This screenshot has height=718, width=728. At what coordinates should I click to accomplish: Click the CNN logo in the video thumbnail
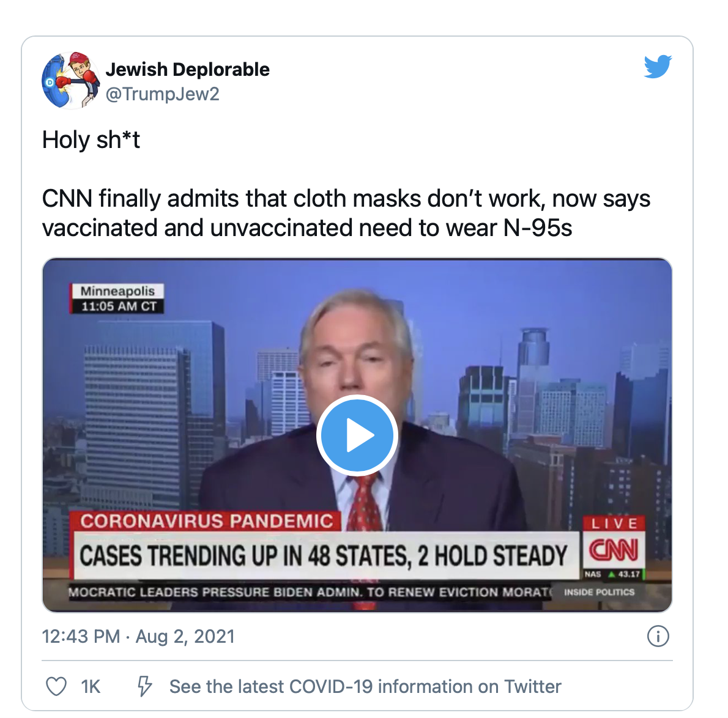614,551
